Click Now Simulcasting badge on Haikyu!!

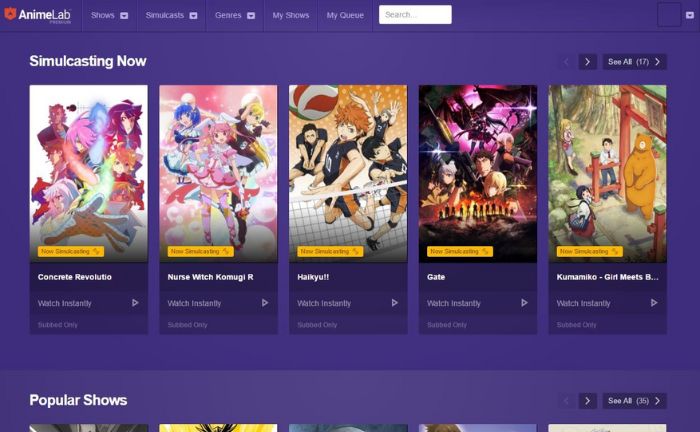[330, 252]
